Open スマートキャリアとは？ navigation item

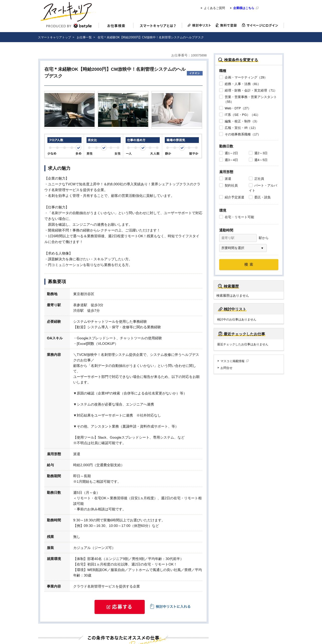click(x=158, y=26)
